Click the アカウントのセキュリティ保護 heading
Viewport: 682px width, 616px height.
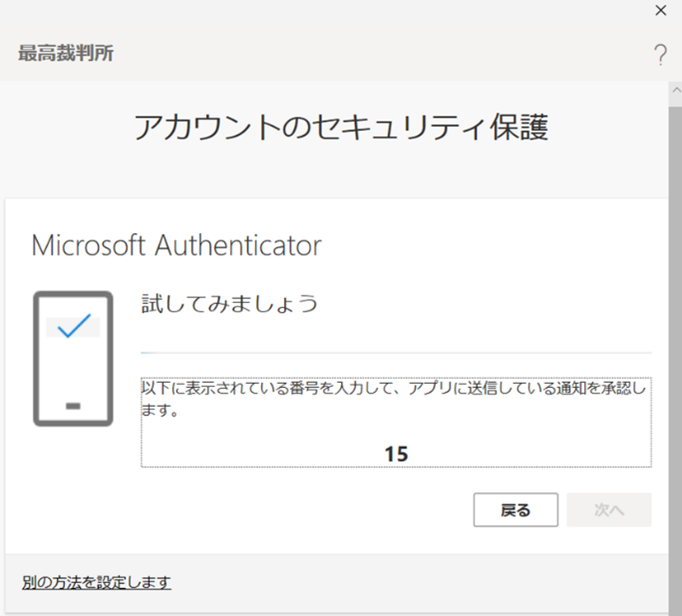click(x=341, y=127)
